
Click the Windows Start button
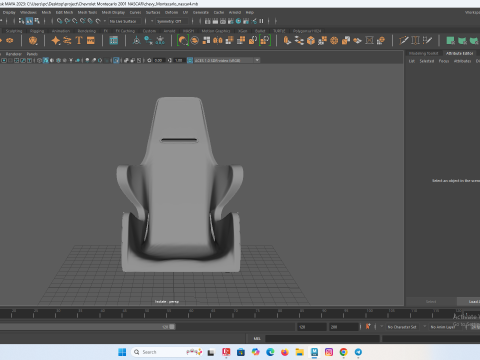(122, 352)
